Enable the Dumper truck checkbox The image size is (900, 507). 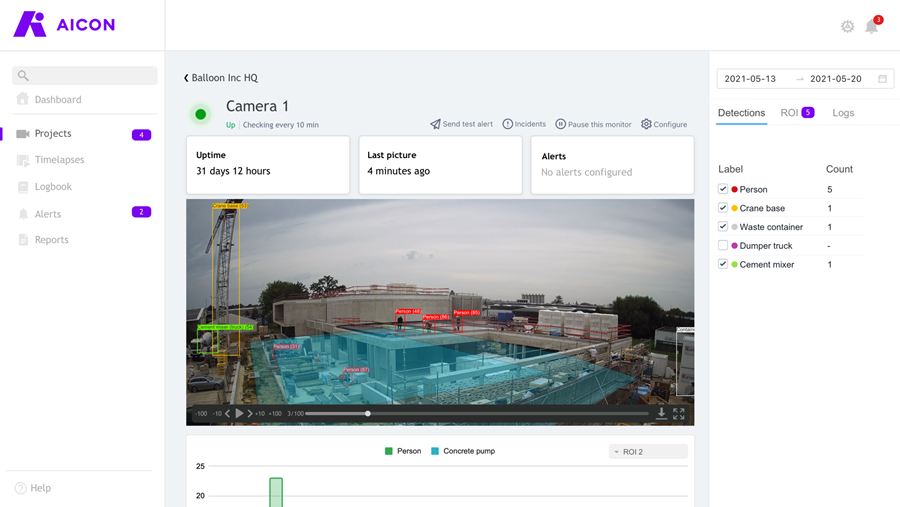(x=723, y=245)
